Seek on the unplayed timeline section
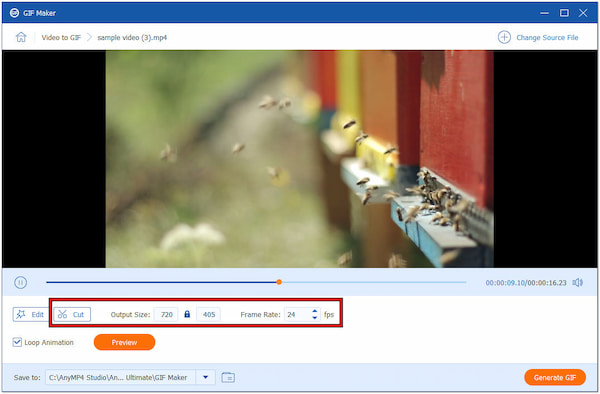The height and width of the screenshot is (394, 600). pos(374,282)
